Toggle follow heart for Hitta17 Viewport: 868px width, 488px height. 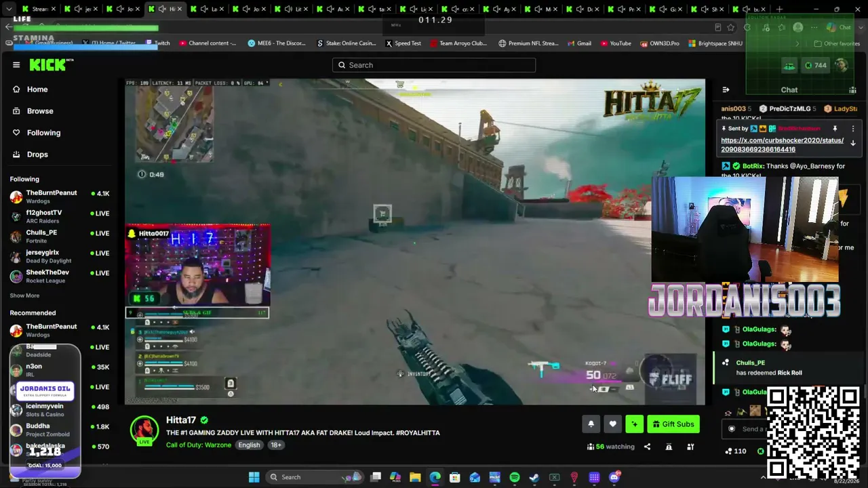612,424
